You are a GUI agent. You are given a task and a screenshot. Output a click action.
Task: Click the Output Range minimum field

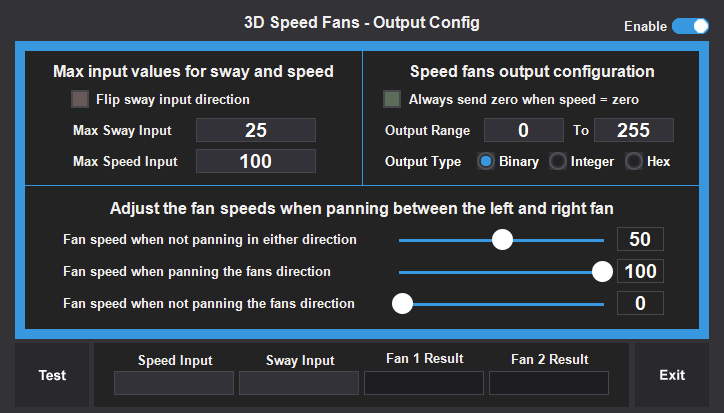(523, 130)
